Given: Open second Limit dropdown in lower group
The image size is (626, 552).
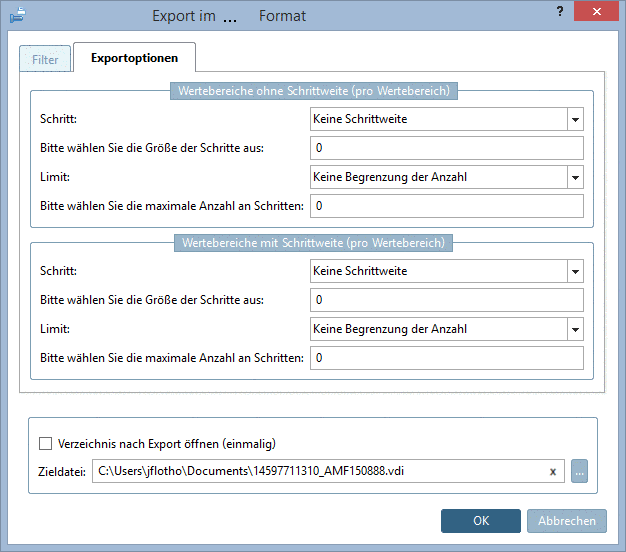Looking at the screenshot, I should click(575, 329).
